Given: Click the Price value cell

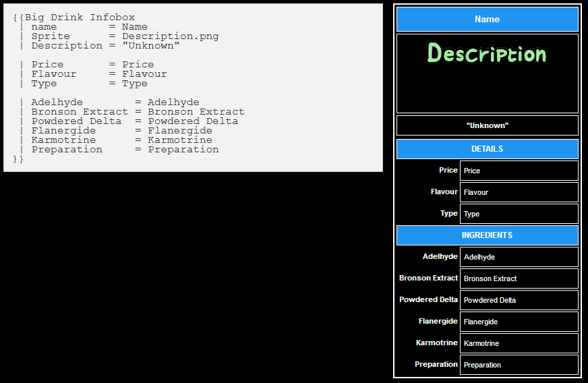Looking at the screenshot, I should point(519,171).
